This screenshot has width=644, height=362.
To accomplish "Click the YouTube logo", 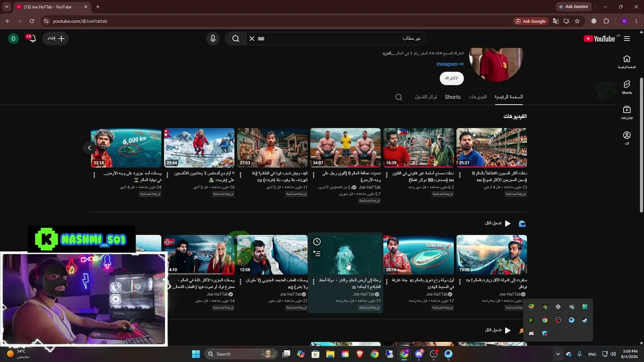I will (599, 39).
